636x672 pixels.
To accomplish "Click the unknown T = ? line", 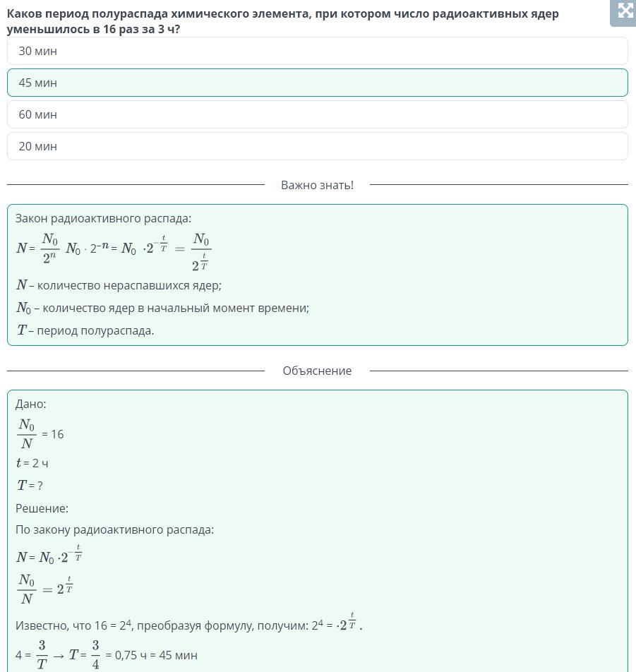I will point(30,486).
